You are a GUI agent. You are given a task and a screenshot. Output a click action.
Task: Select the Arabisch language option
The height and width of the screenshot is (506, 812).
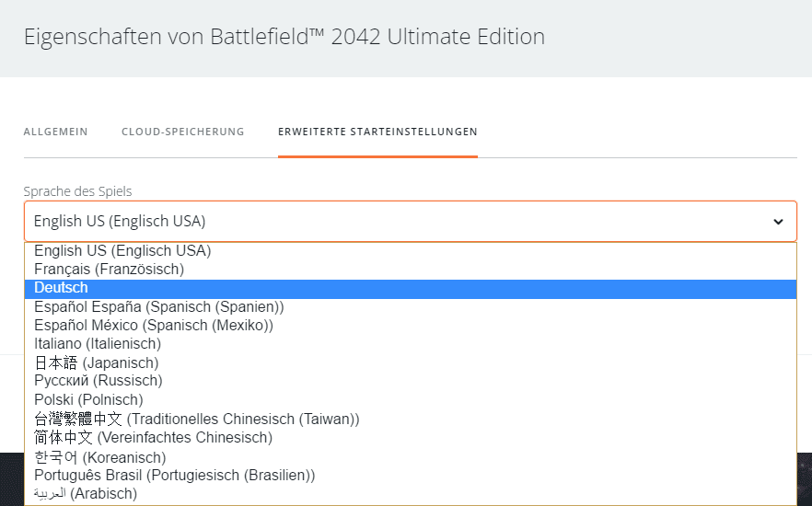click(411, 494)
